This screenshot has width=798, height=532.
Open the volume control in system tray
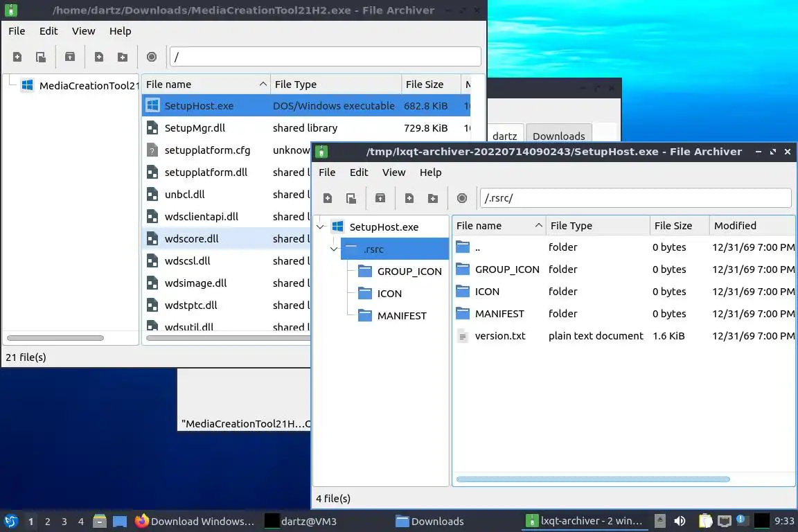coord(680,521)
